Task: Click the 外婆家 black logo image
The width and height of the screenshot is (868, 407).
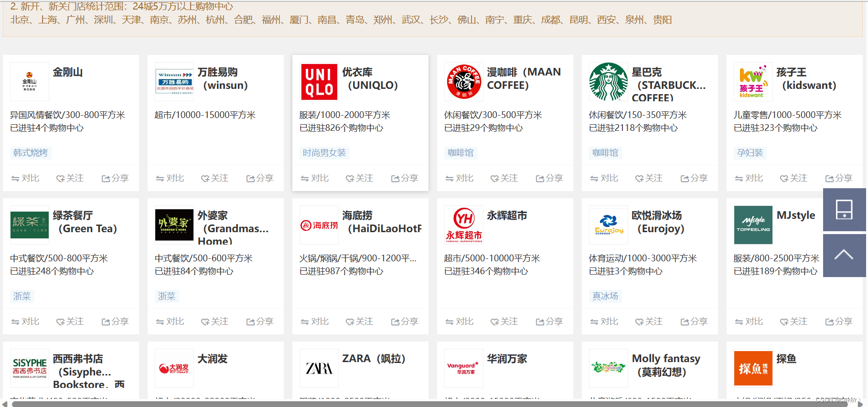Action: tap(174, 225)
